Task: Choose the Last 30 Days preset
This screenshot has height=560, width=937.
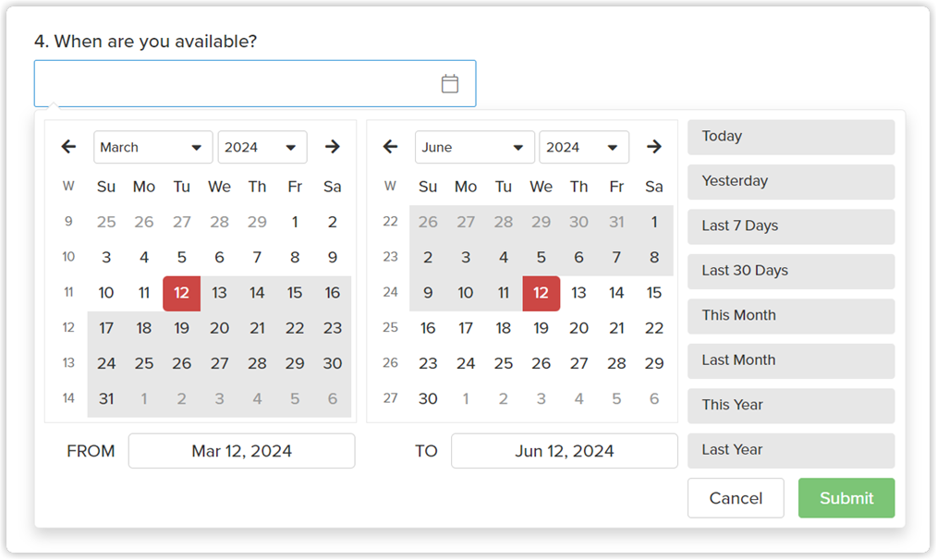Action: [791, 272]
